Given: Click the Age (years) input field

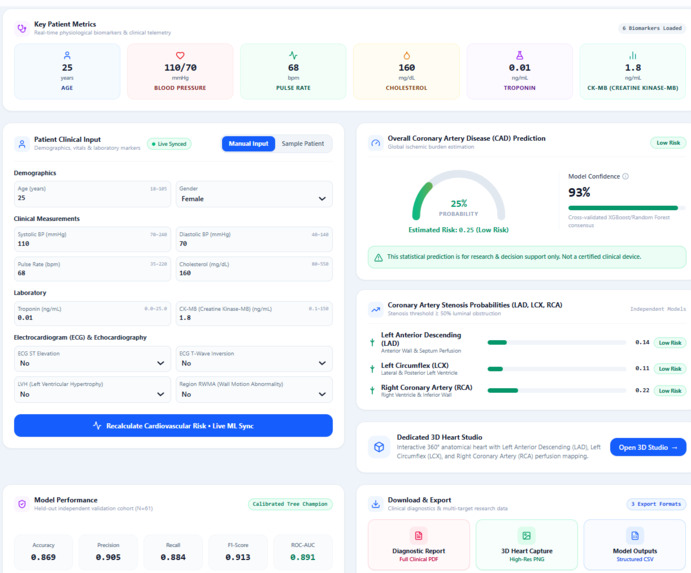Looking at the screenshot, I should coord(93,194).
